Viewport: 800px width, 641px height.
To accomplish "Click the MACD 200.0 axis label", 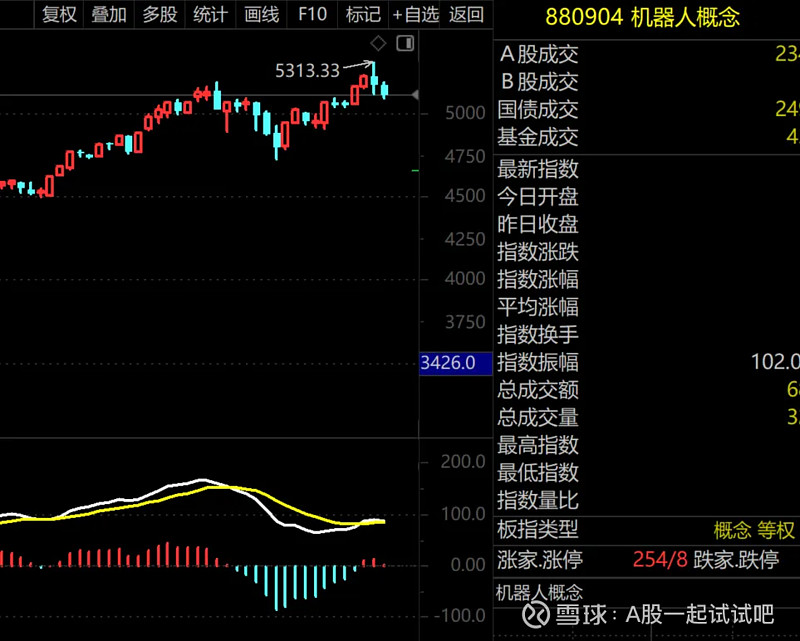I will (x=463, y=461).
